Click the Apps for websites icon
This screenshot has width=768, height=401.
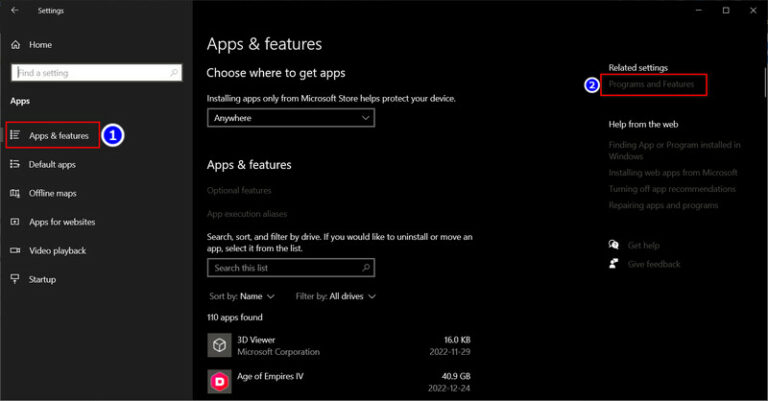[15, 222]
